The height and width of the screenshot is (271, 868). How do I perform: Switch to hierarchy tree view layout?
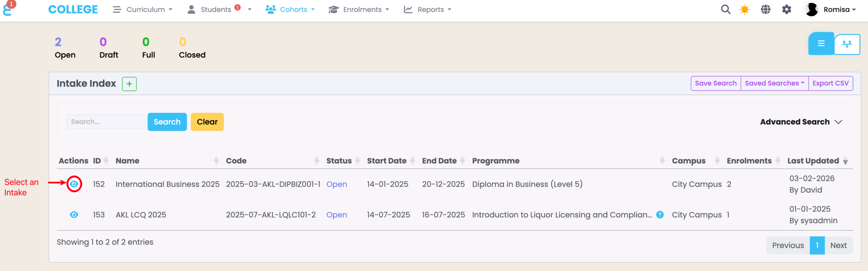tap(847, 44)
